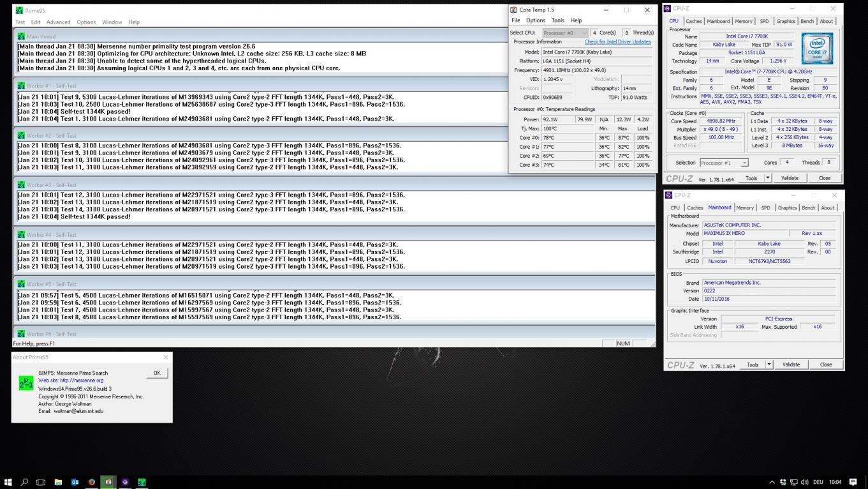This screenshot has height=489, width=868.
Task: Click the title icon of CPU-Z mainboard window
Action: [668, 195]
